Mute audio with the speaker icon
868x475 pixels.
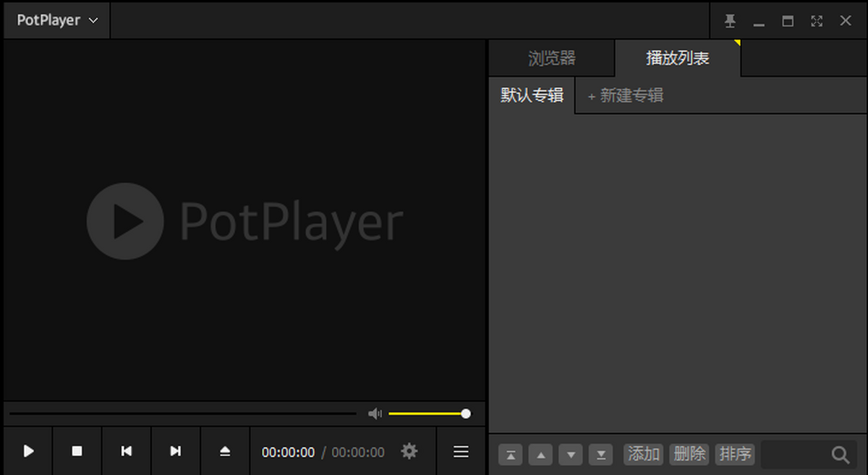point(375,414)
